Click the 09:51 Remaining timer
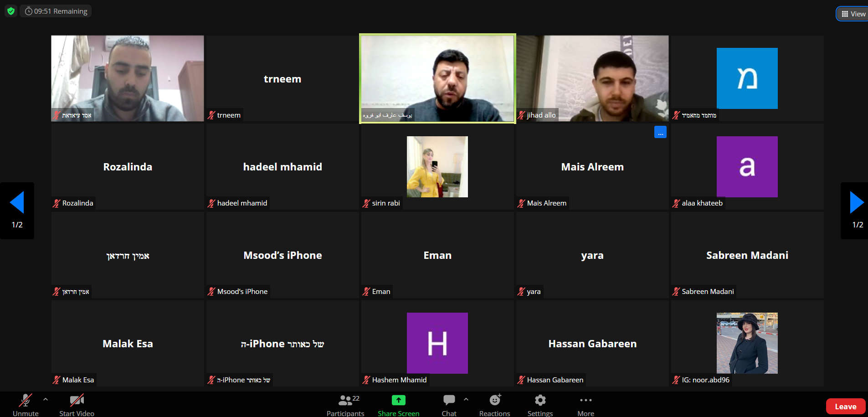Image resolution: width=868 pixels, height=417 pixels. point(56,11)
